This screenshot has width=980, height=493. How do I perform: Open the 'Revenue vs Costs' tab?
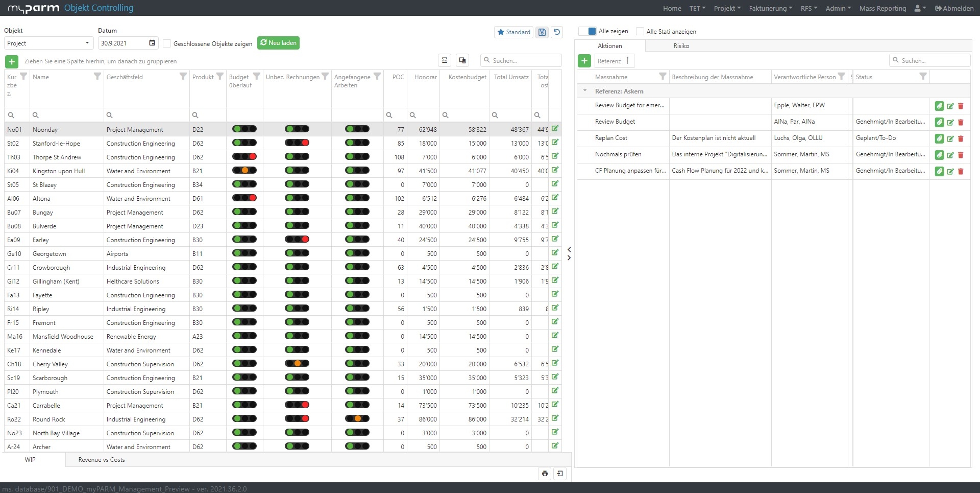click(102, 460)
